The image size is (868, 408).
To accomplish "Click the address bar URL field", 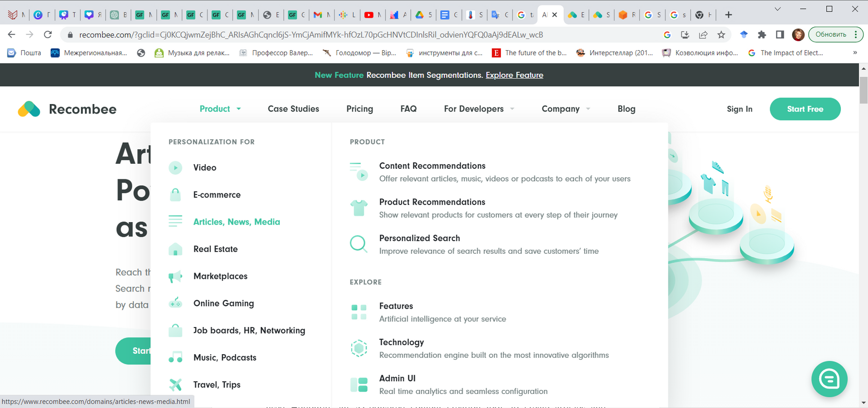I will click(x=311, y=35).
